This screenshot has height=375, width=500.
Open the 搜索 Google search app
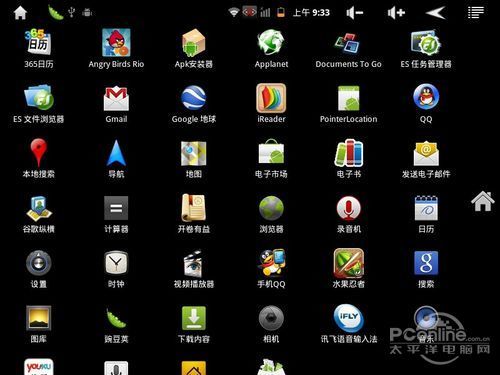(426, 263)
